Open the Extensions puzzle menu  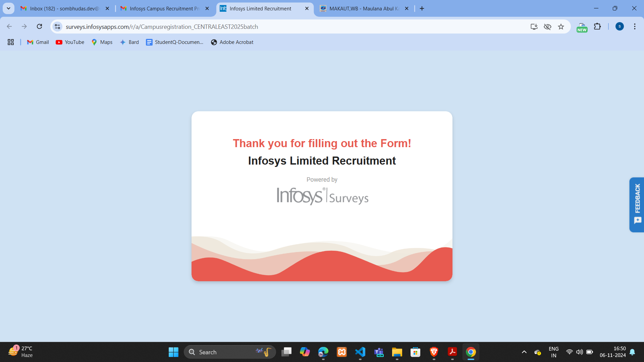click(597, 26)
